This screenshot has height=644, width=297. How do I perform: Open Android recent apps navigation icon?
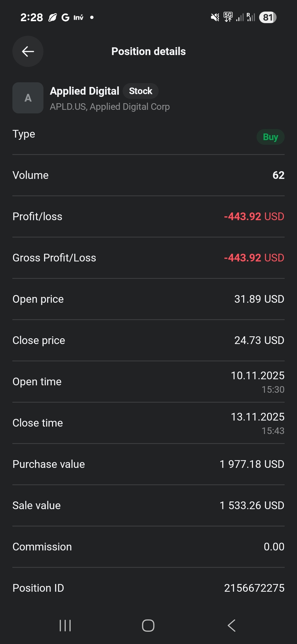point(65,626)
